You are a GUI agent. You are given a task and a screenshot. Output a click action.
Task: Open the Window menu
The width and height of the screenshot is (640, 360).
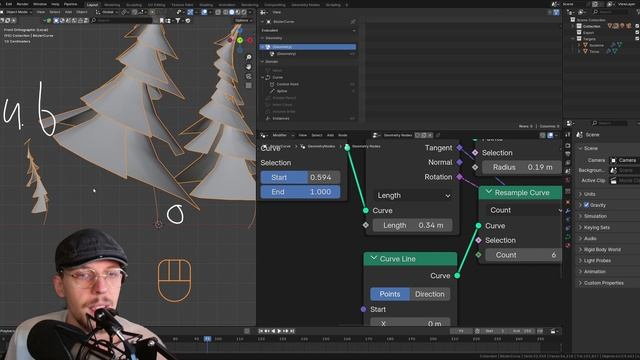tap(40, 4)
